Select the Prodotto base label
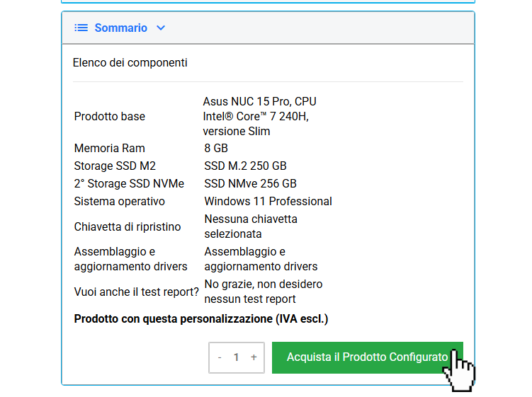 (109, 116)
